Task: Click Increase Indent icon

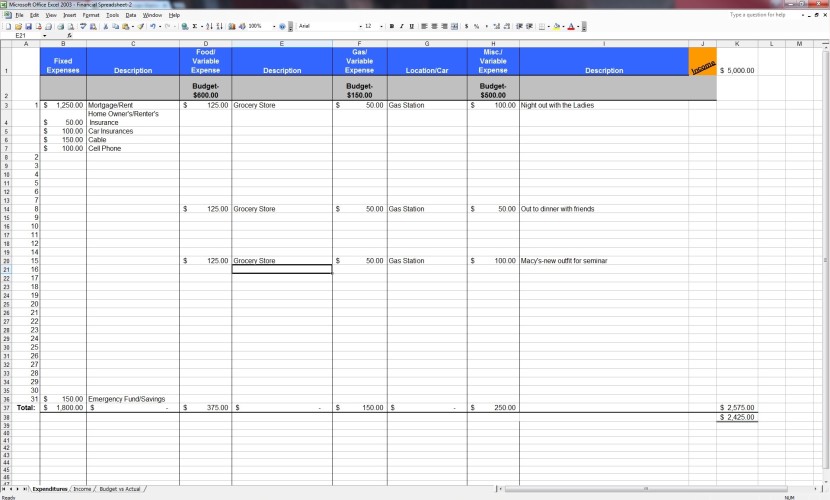Action: coord(529,26)
